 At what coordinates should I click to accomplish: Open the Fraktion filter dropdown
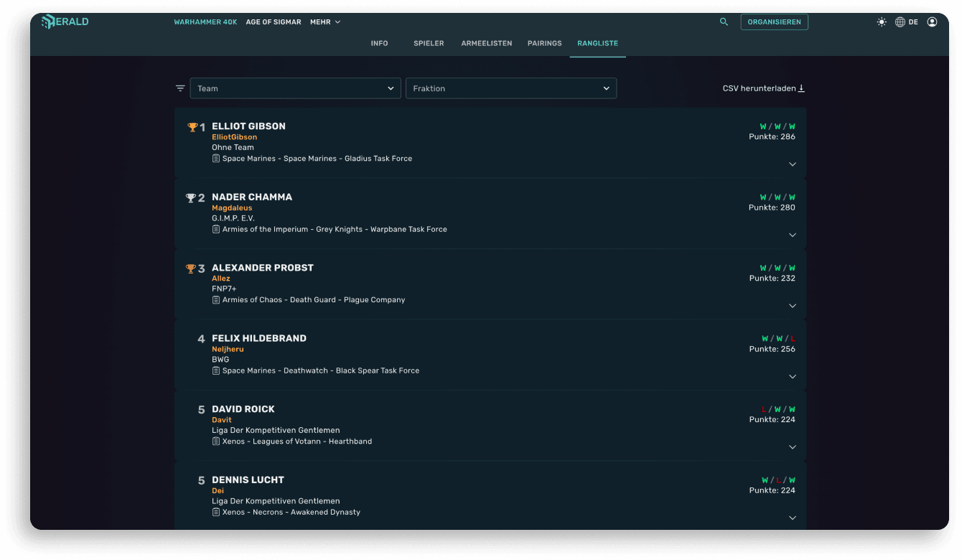[510, 88]
